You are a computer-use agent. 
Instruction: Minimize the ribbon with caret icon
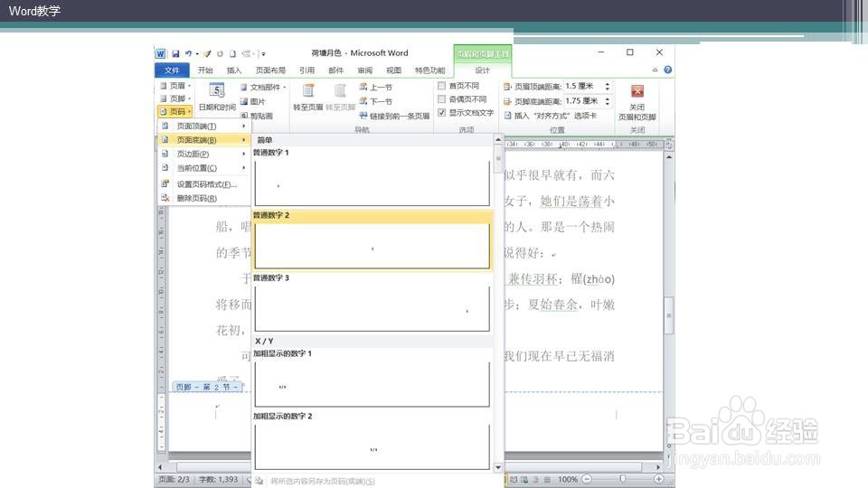coord(655,70)
